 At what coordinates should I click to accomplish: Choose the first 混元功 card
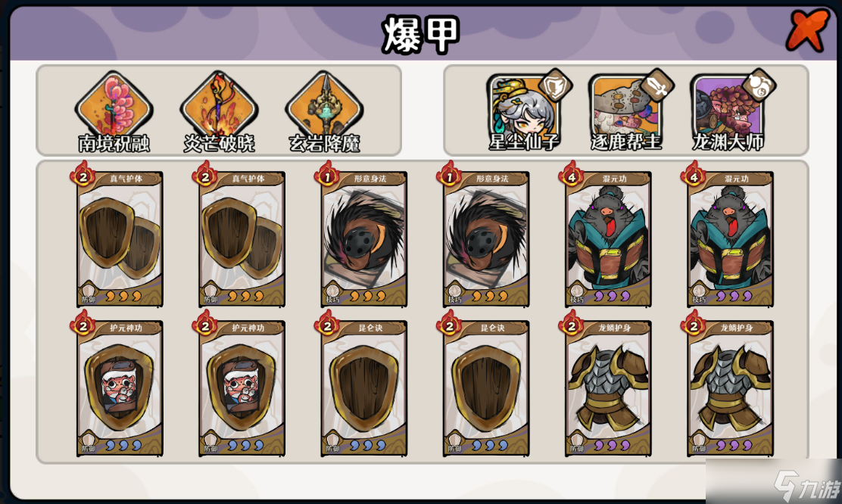pos(607,236)
